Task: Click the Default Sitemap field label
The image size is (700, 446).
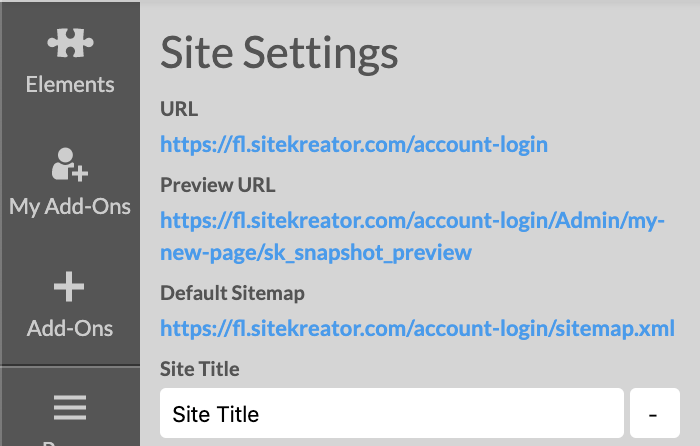Action: [x=232, y=293]
